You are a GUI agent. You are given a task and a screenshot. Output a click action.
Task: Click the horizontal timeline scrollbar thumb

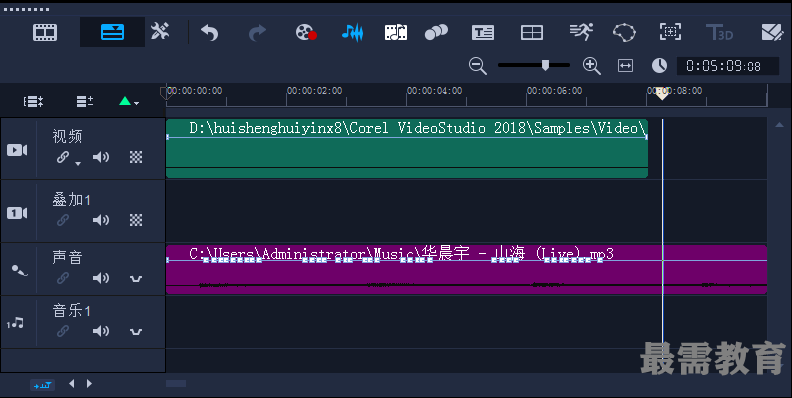point(176,383)
